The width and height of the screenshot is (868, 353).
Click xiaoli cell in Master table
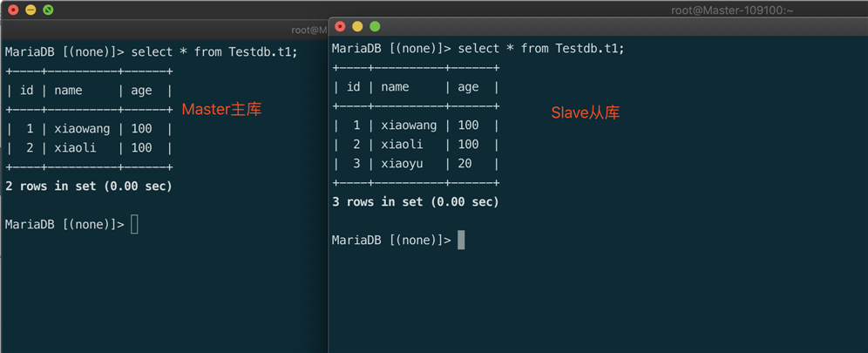(75, 147)
